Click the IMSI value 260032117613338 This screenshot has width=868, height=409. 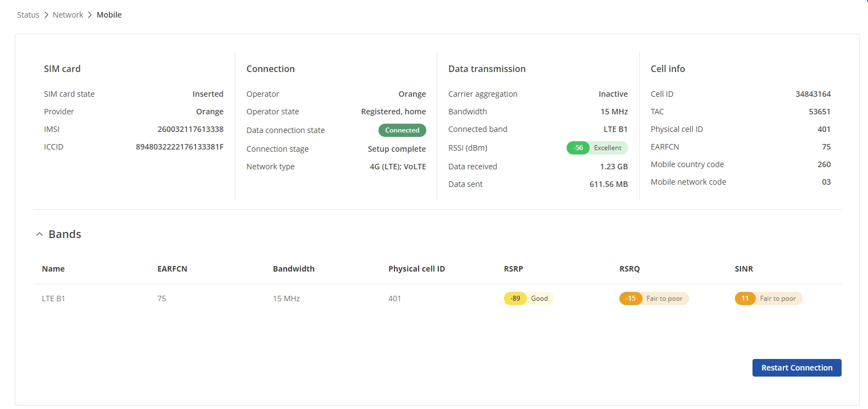coord(190,129)
